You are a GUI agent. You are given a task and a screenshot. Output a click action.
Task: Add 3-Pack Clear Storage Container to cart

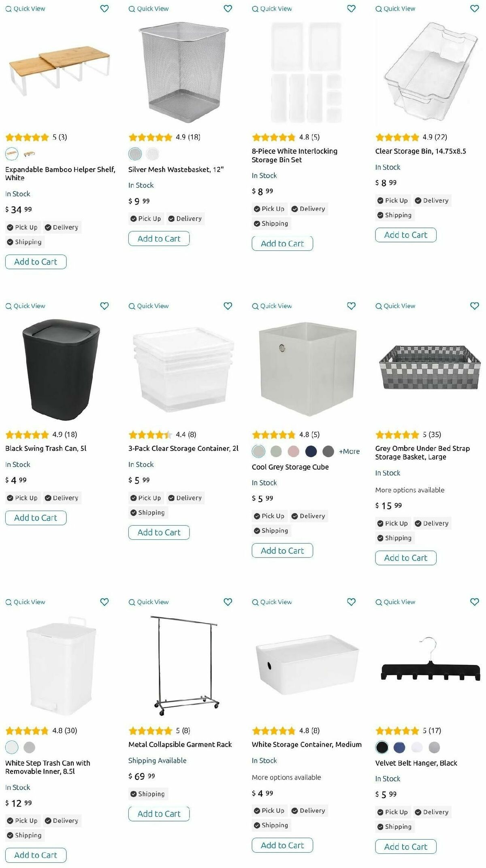tap(159, 533)
